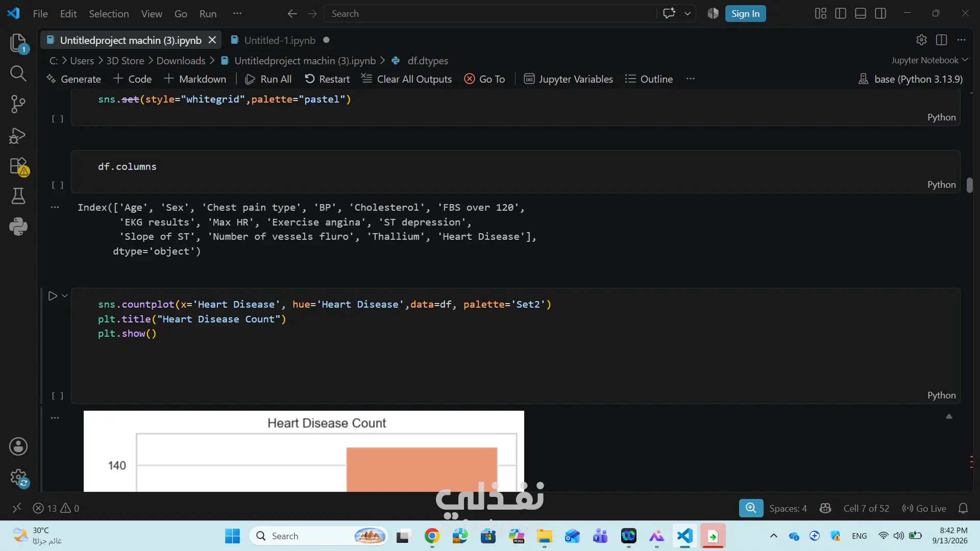Open the Extensions view
This screenshot has width=980, height=551.
18,166
